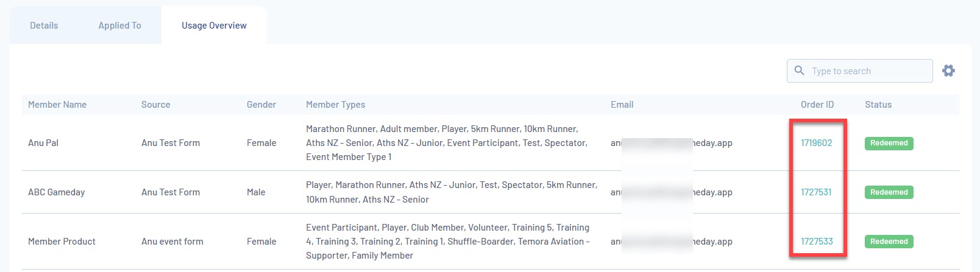Sort by Gender column header

point(261,105)
